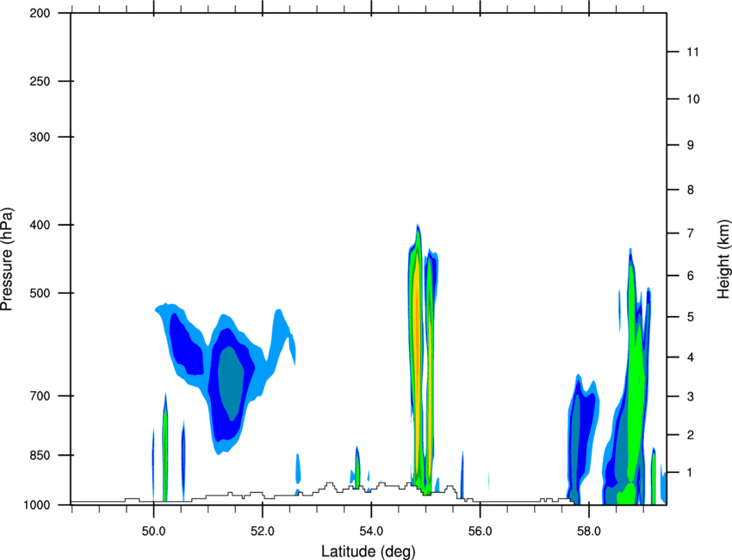Click the "Latitude (deg)" axis title
Image resolution: width=732 pixels, height=560 pixels.
(368, 551)
